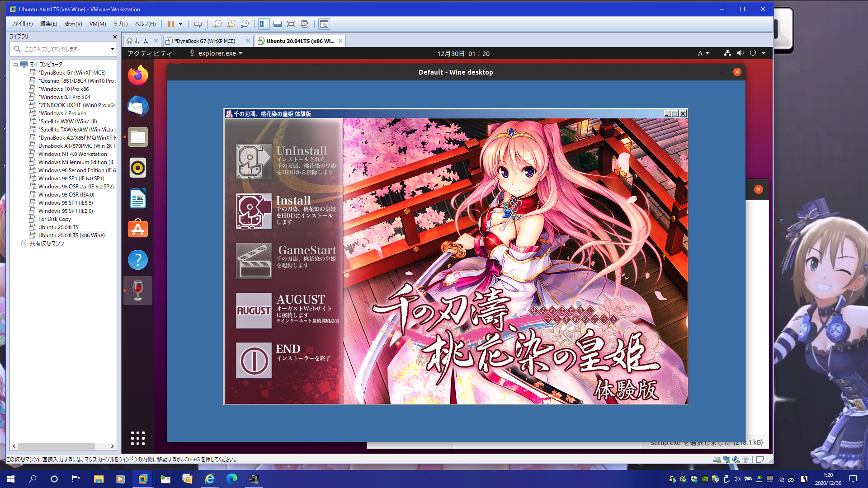Screen dimensions: 868x488
Task: Click the UnInstall hard disk icon in the launcher
Action: click(254, 161)
